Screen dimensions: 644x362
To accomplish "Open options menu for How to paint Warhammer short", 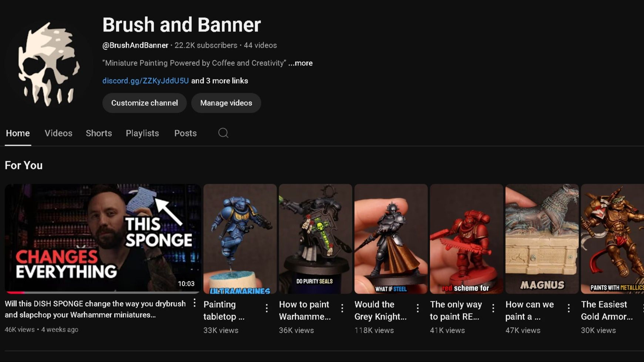I will [x=342, y=308].
